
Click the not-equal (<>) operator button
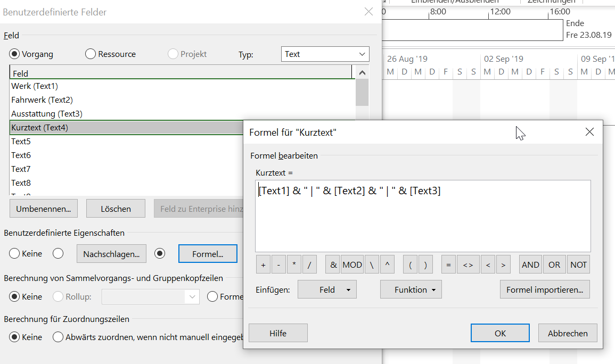pyautogui.click(x=468, y=264)
